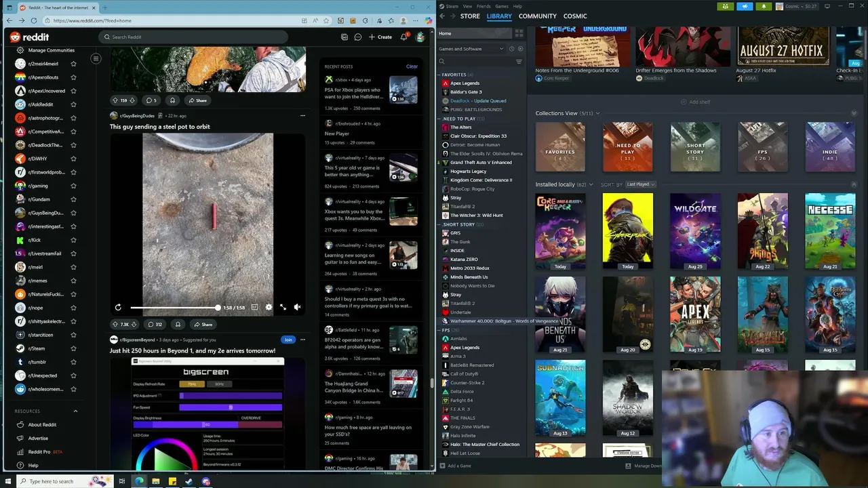Share the steel pot post
Viewport: 868px width, 488px height.
[x=203, y=325]
